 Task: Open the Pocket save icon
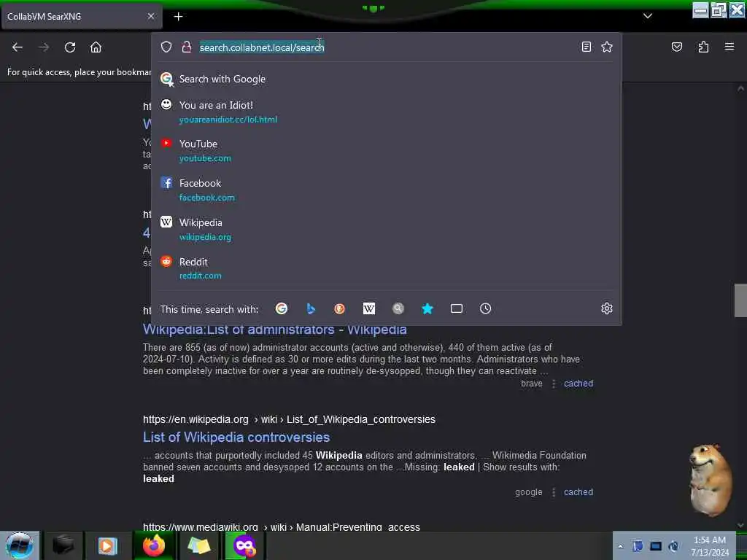click(676, 47)
